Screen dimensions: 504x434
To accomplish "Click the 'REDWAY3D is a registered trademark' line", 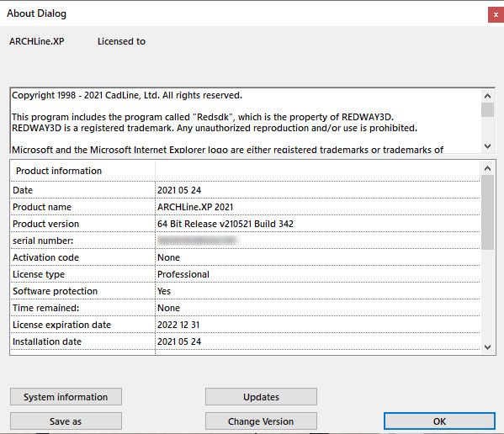I will (x=215, y=128).
